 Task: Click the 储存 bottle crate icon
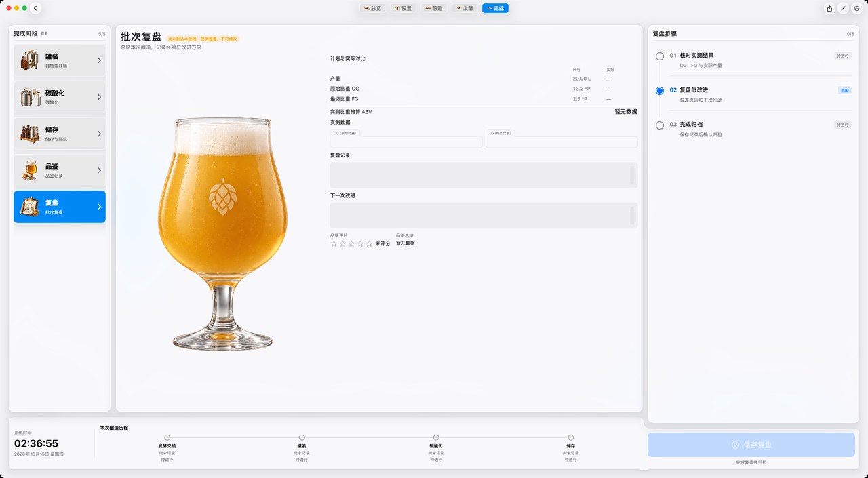[x=29, y=134]
